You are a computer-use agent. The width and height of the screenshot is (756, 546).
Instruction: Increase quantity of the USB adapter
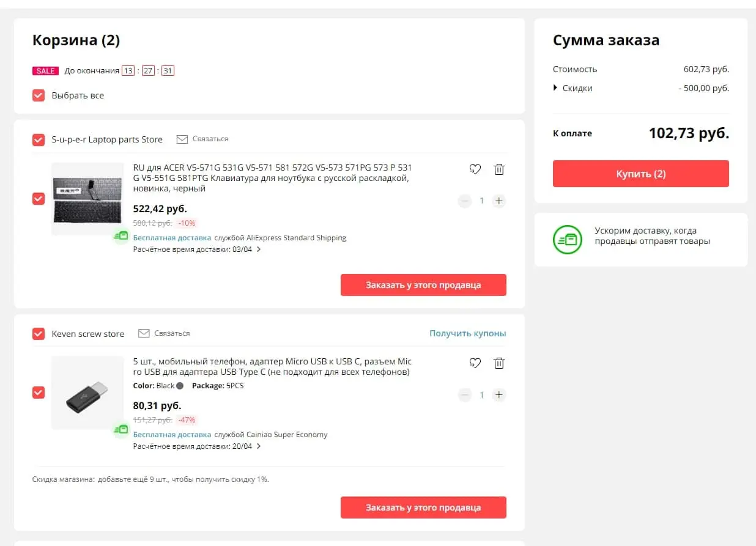point(499,395)
